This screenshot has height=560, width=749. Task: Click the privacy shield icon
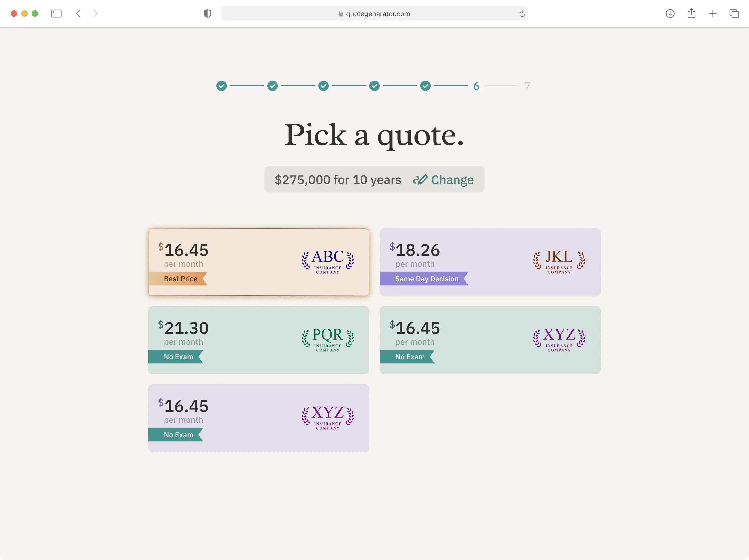[207, 14]
